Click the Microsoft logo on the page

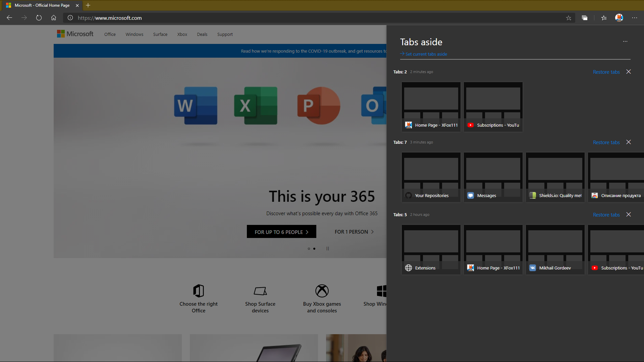75,34
